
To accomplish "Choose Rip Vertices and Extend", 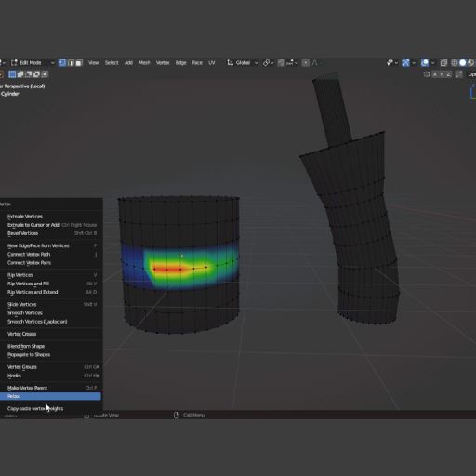I will click(51, 292).
